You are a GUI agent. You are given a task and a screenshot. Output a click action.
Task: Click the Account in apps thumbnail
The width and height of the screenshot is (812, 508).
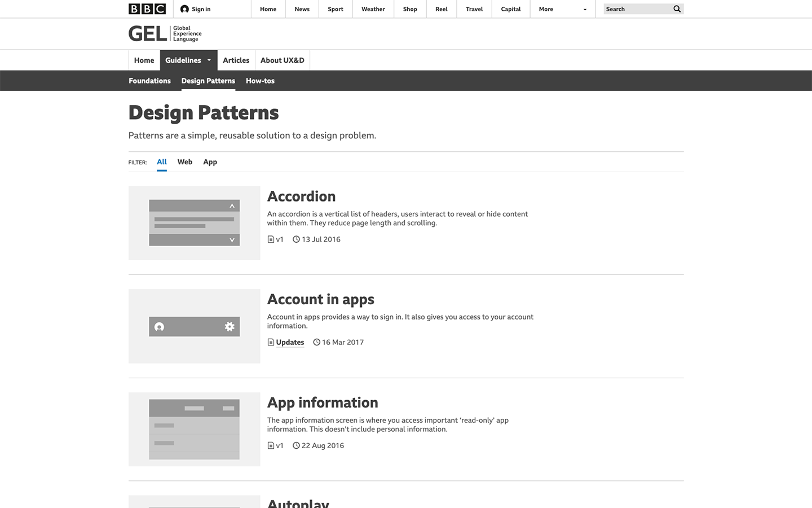tap(195, 326)
